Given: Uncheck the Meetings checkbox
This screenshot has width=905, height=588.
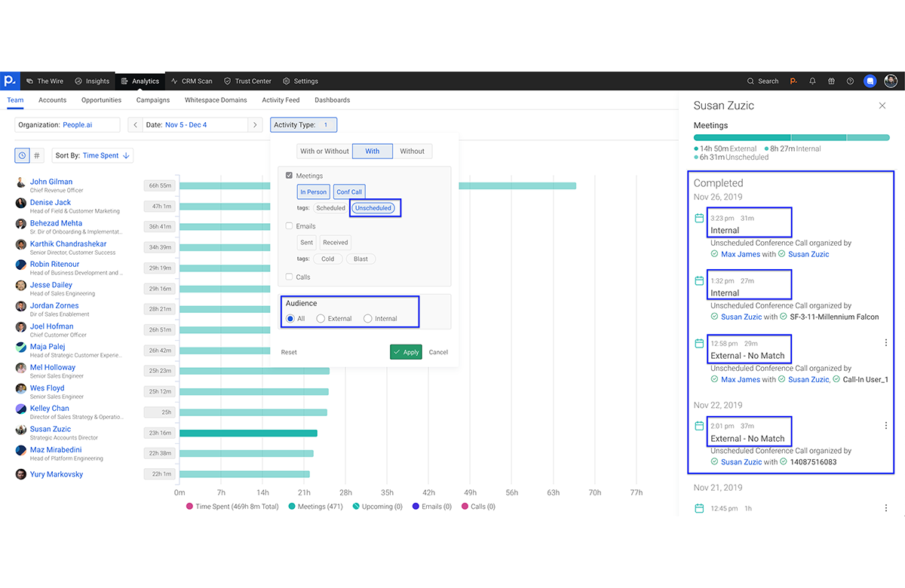Looking at the screenshot, I should pyautogui.click(x=290, y=176).
